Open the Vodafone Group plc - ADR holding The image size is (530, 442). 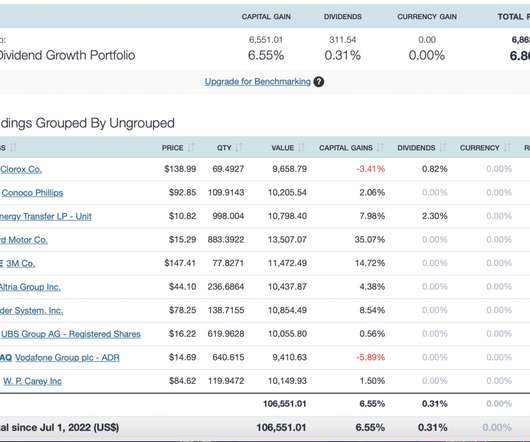(x=67, y=358)
